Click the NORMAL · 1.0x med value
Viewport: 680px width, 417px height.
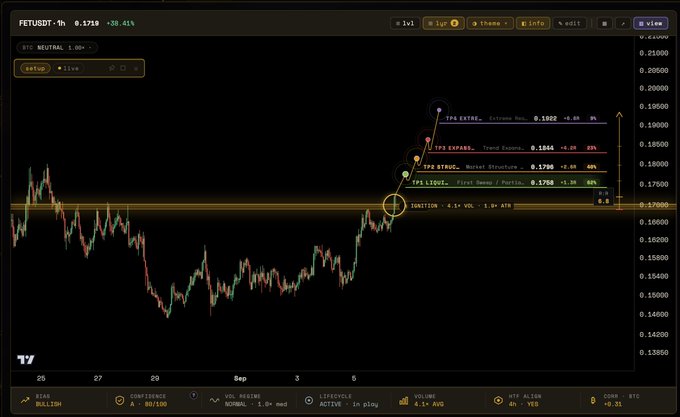coord(256,404)
